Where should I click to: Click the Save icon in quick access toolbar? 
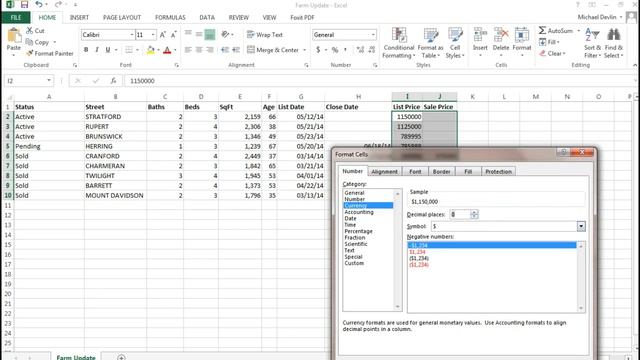[24, 5]
